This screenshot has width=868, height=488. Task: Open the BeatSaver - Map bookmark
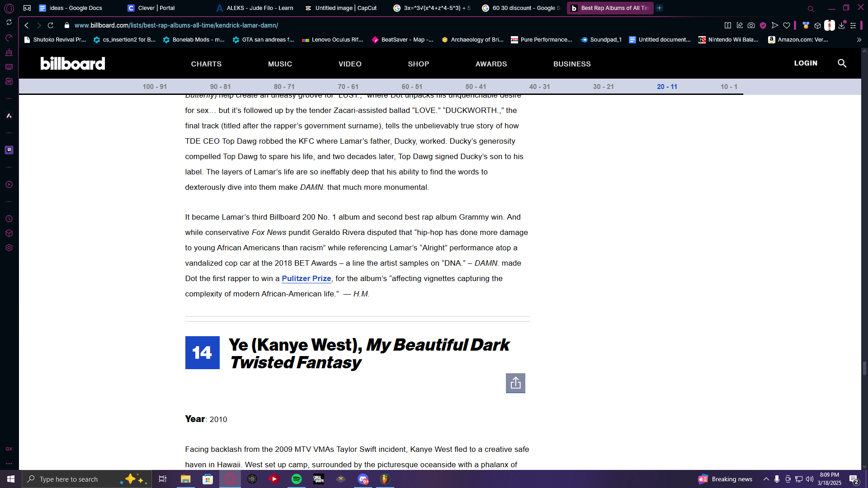coord(402,40)
